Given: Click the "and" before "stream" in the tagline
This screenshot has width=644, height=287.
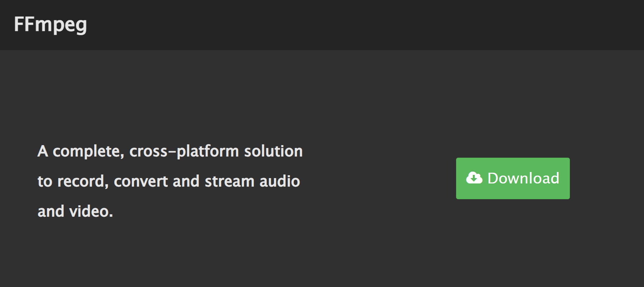Looking at the screenshot, I should tap(186, 181).
